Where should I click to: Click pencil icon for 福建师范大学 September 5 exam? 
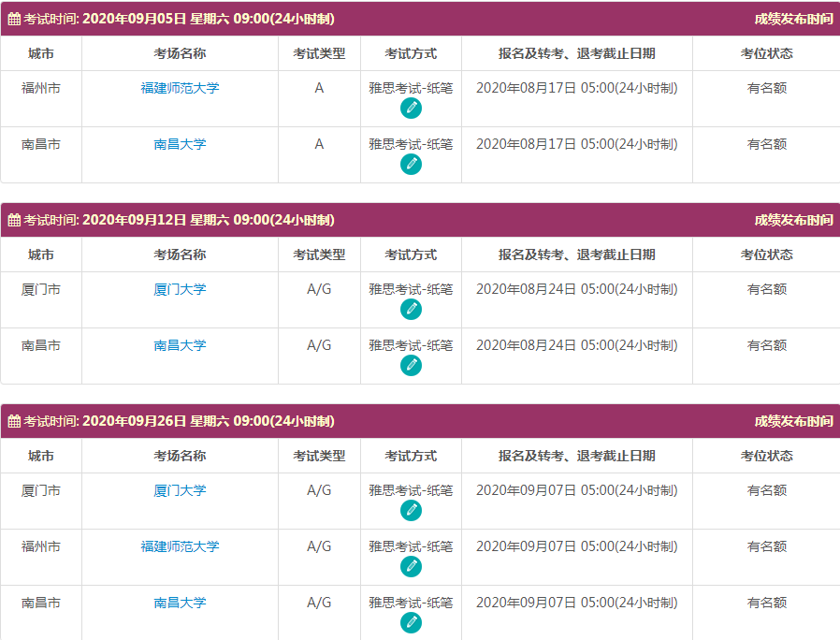click(411, 109)
